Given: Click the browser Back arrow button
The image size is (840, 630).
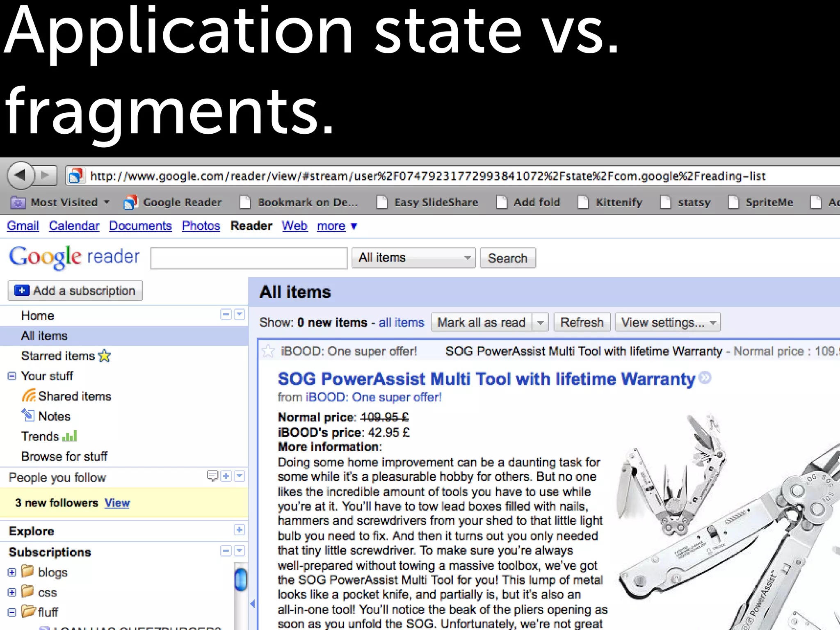Looking at the screenshot, I should tap(21, 176).
